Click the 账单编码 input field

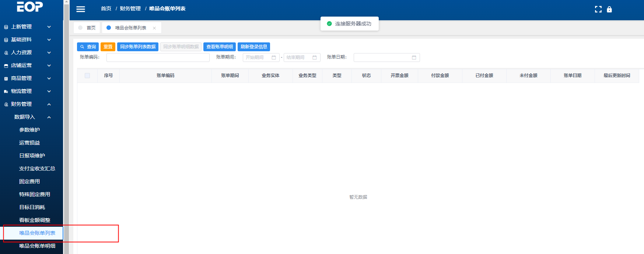(x=158, y=58)
